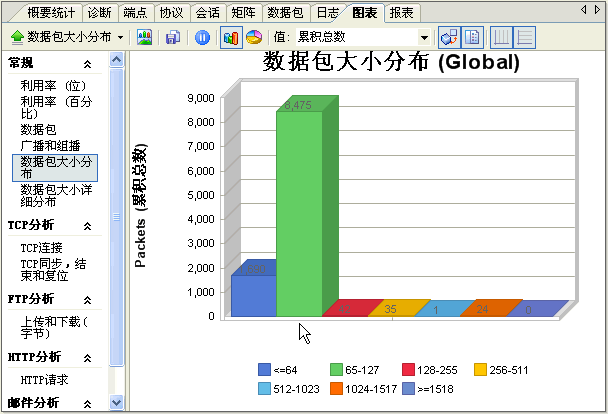Switch to pie chart view icon
Screen dimensions: 608x414
point(253,37)
